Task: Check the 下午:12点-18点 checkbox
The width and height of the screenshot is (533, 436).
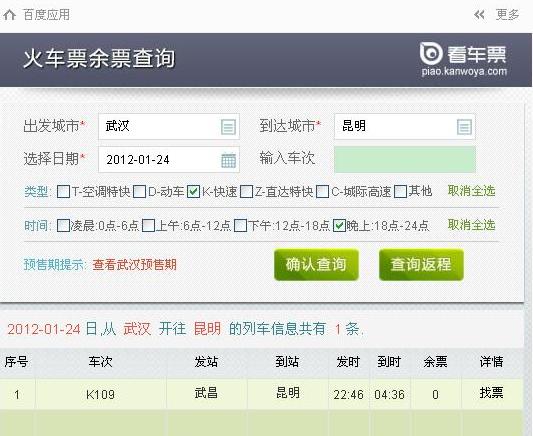Action: pos(240,225)
